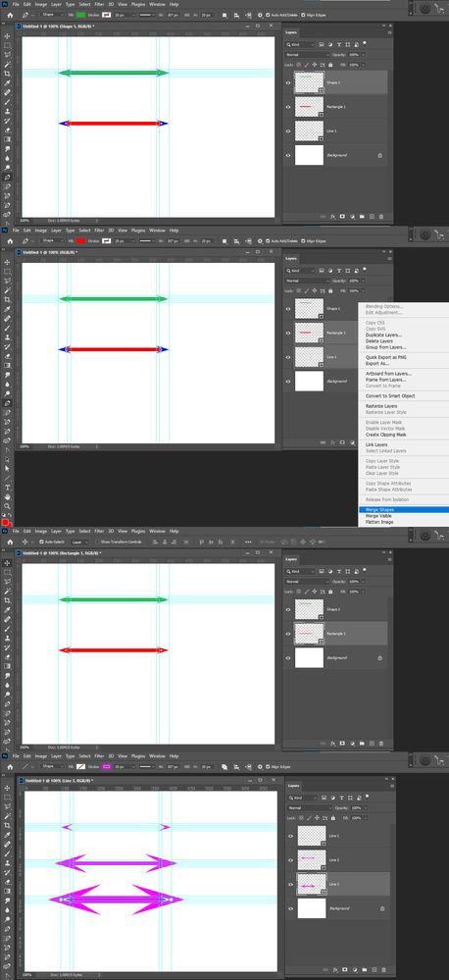Select the Zoom magnifier tool in the toolbar
Screen dimensions: 449x980
coord(8,505)
